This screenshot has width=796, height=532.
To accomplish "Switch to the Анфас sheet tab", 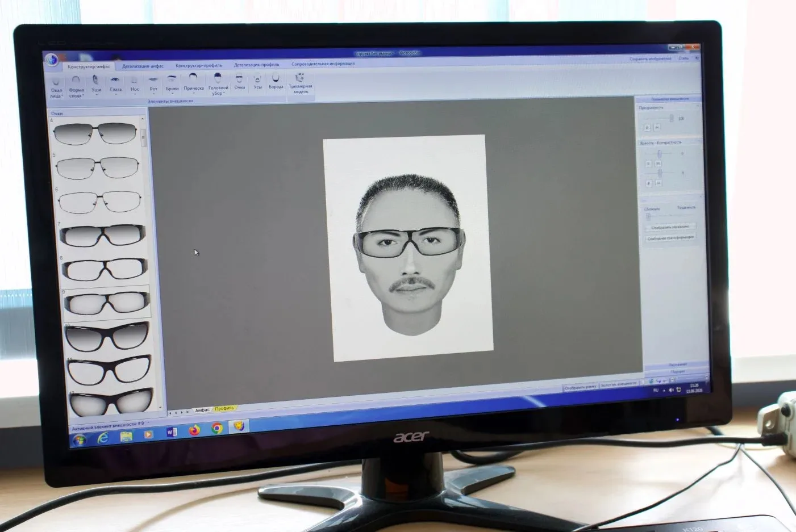I will click(x=202, y=410).
